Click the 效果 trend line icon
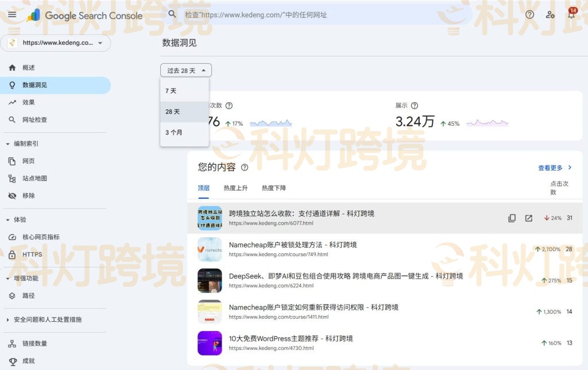This screenshot has width=588, height=370. (x=12, y=102)
